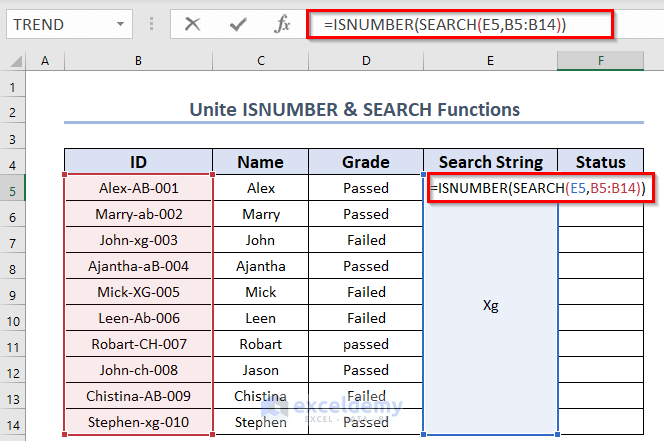Screen dimensions: 664x441
Task: Click the Cancel formula X icon
Action: click(193, 24)
